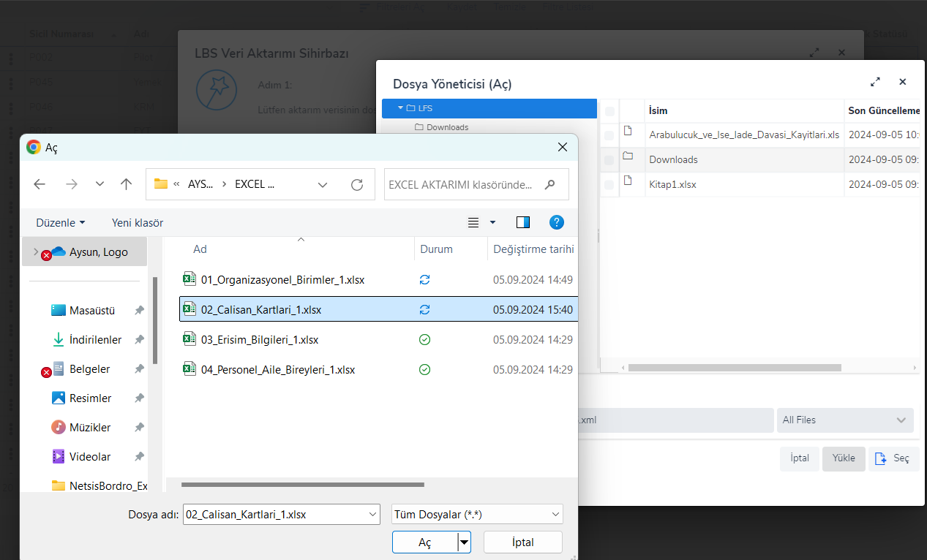Click the Back arrow in file dialog
Screen dimensions: 927x560
pyautogui.click(x=40, y=185)
